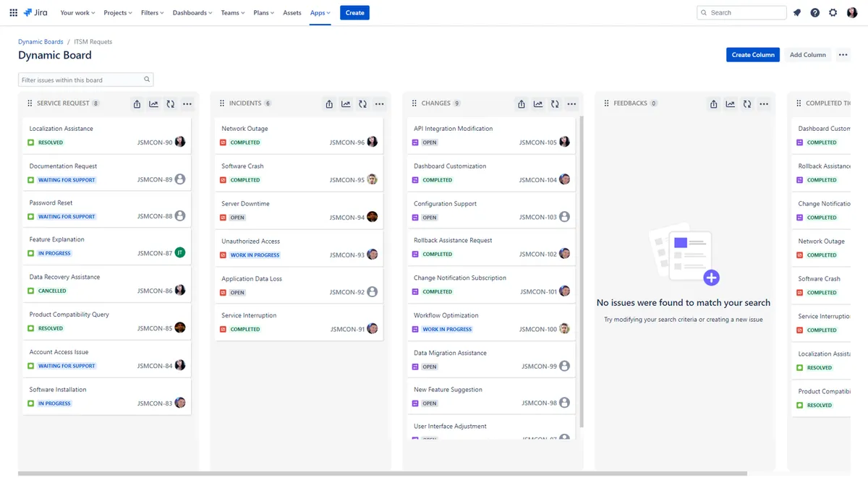Expand the Projects dropdown
868x488 pixels.
click(119, 12)
